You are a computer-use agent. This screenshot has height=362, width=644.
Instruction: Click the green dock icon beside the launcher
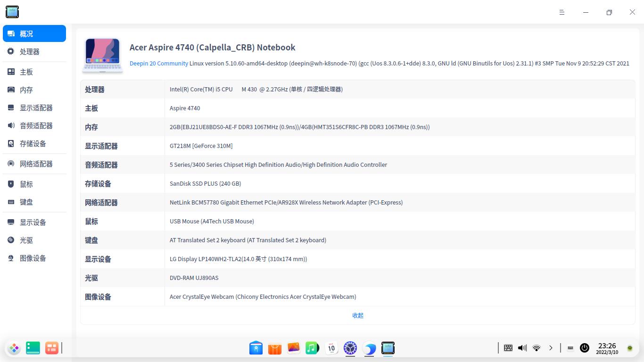(33, 348)
